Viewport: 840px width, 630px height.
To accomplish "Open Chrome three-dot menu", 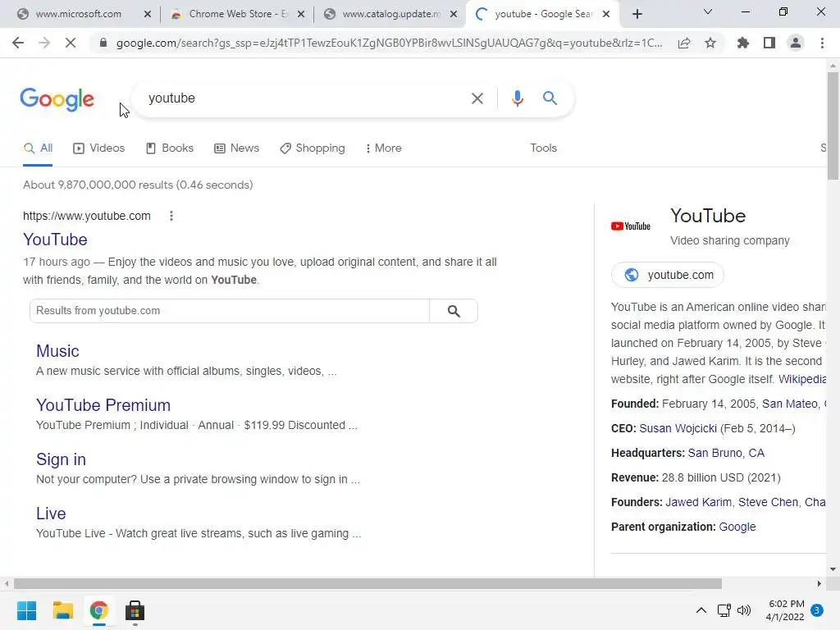I will [x=822, y=43].
